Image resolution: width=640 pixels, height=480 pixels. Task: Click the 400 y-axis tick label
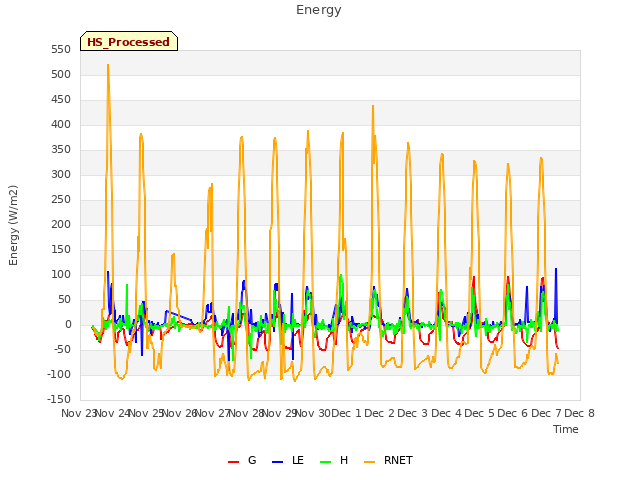(x=61, y=124)
